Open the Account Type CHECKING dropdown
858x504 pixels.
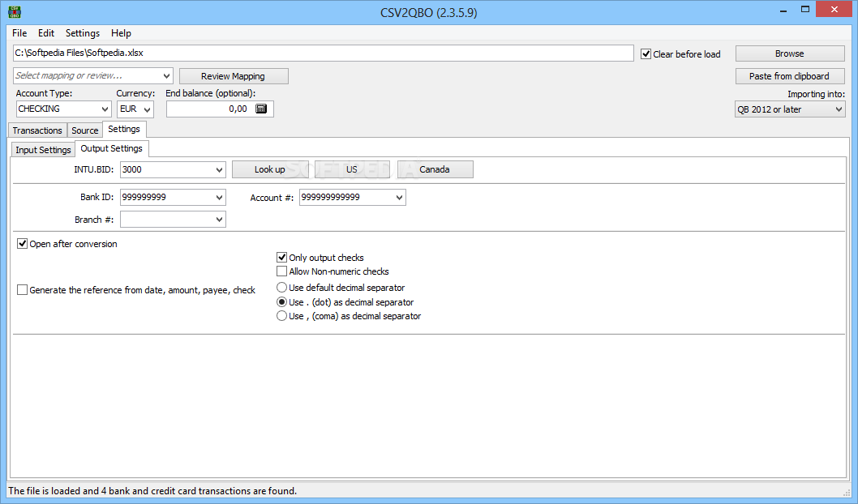click(105, 109)
